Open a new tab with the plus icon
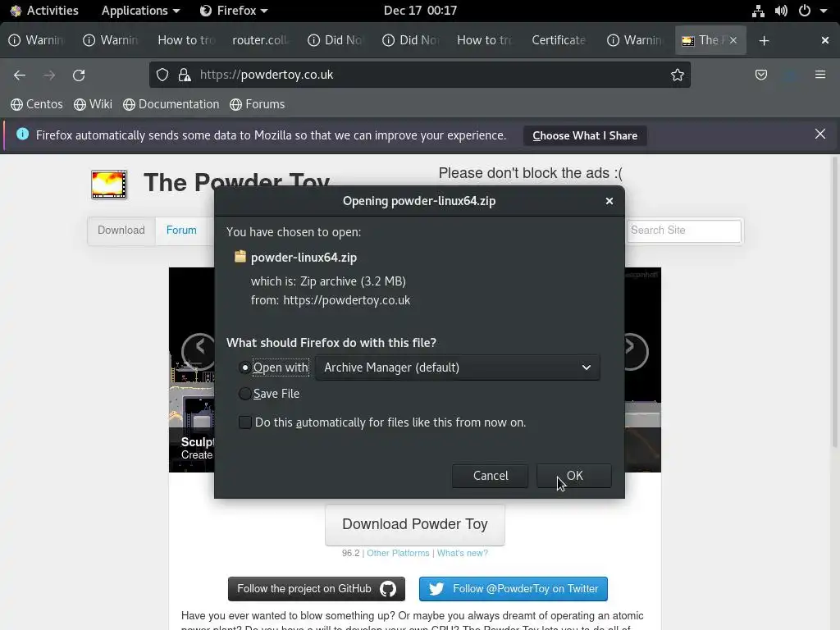The width and height of the screenshot is (840, 630). pos(764,40)
